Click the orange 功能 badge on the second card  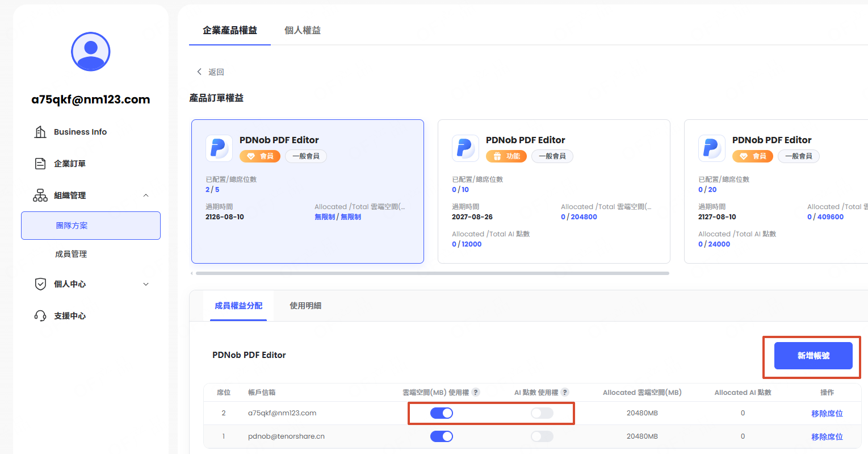pyautogui.click(x=506, y=156)
